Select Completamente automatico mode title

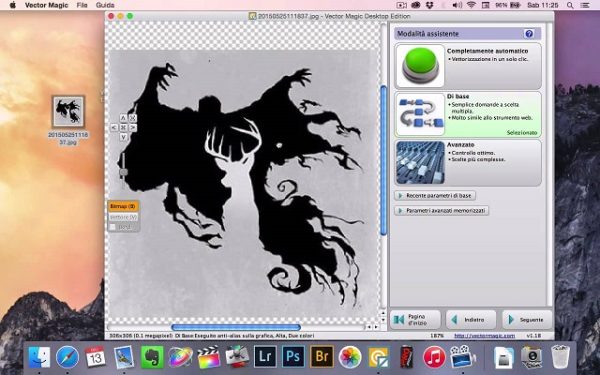488,51
